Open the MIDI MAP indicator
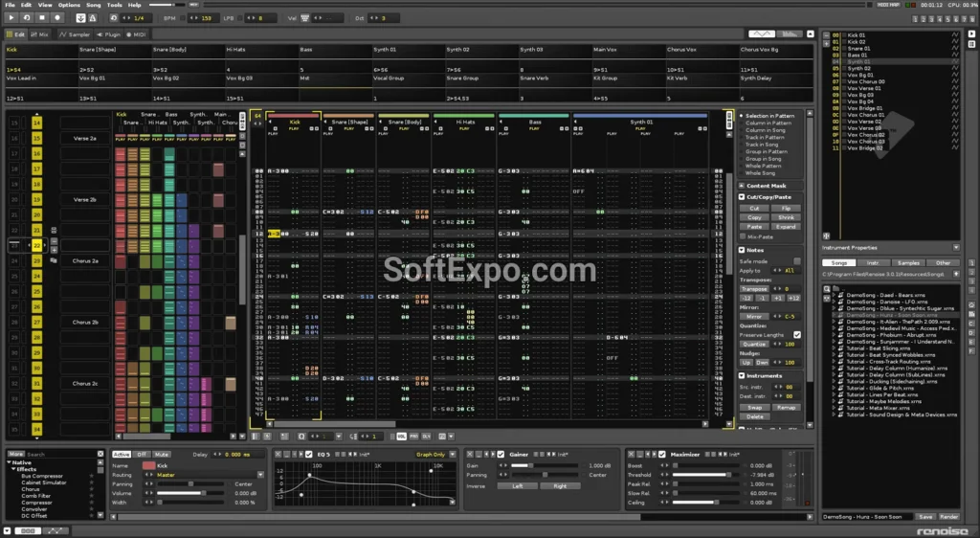Image resolution: width=980 pixels, height=538 pixels. 888,5
